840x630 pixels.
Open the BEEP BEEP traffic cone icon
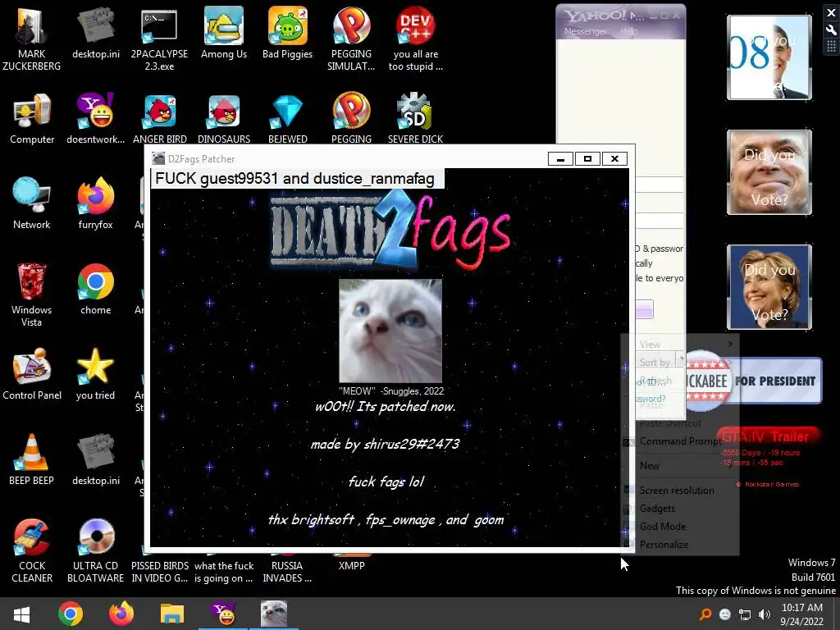(32, 459)
